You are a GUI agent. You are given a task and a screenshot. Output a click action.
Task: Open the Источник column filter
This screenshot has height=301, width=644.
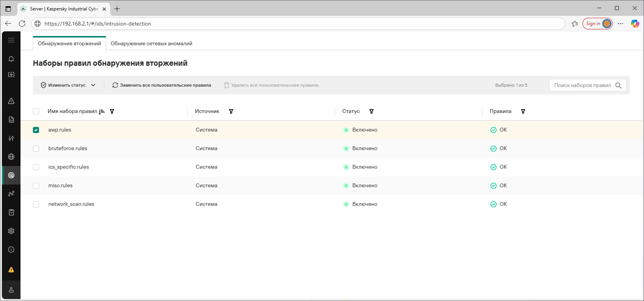point(231,111)
